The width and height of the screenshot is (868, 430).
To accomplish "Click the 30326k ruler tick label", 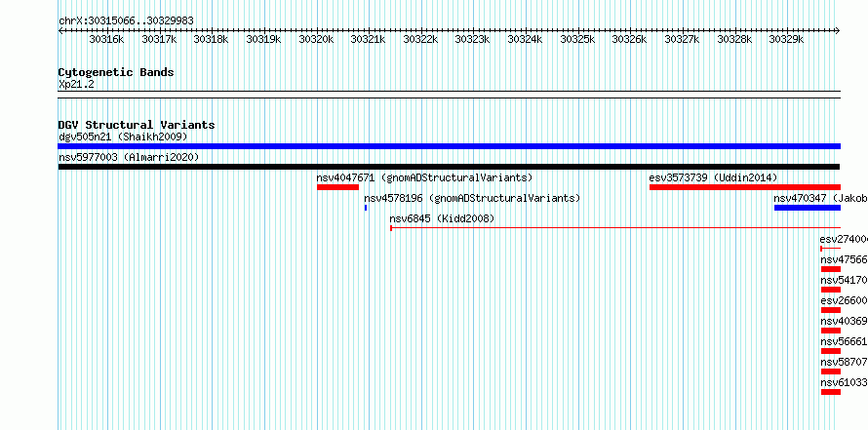I will (629, 39).
